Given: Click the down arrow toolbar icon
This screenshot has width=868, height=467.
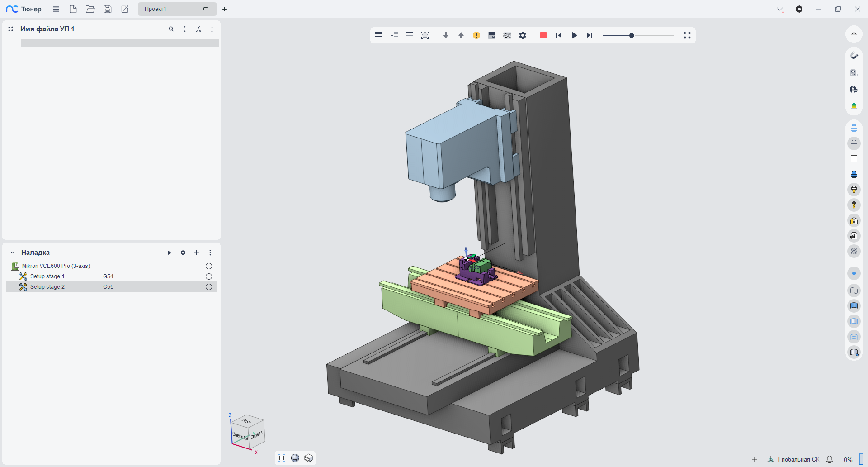Looking at the screenshot, I should tap(446, 35).
